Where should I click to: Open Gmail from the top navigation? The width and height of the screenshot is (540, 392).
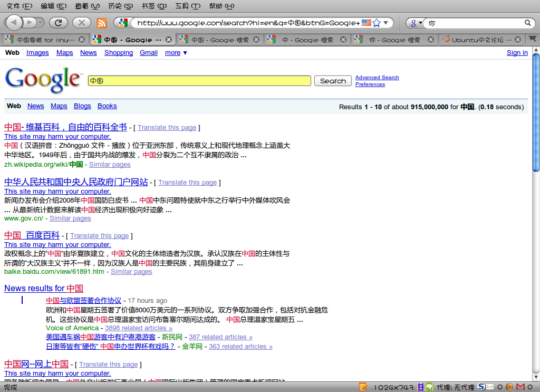click(x=148, y=53)
